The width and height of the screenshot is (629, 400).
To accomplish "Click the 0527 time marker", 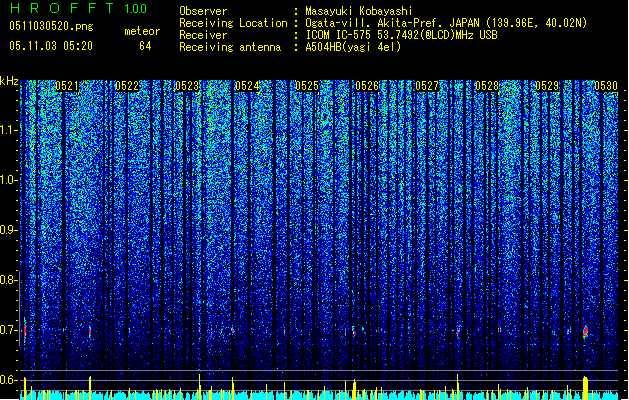I will [427, 86].
